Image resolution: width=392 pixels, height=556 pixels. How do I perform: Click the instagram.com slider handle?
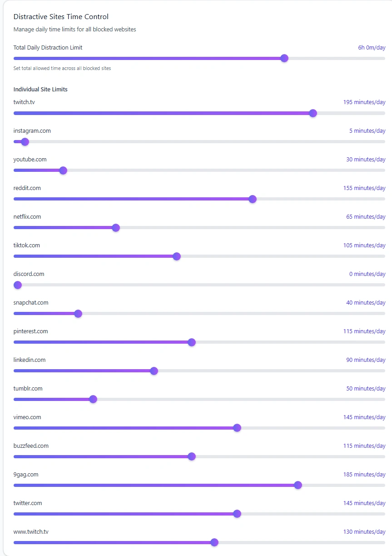25,142
